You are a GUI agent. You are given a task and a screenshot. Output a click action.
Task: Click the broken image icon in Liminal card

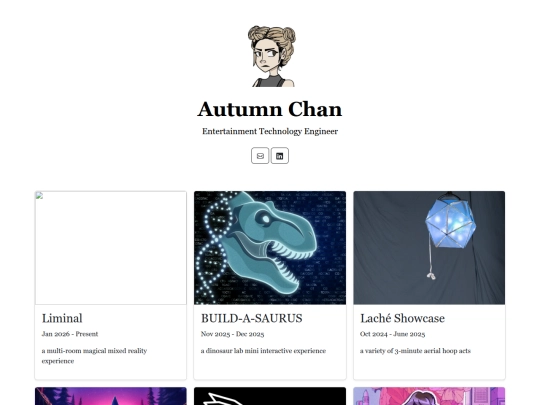(40, 196)
